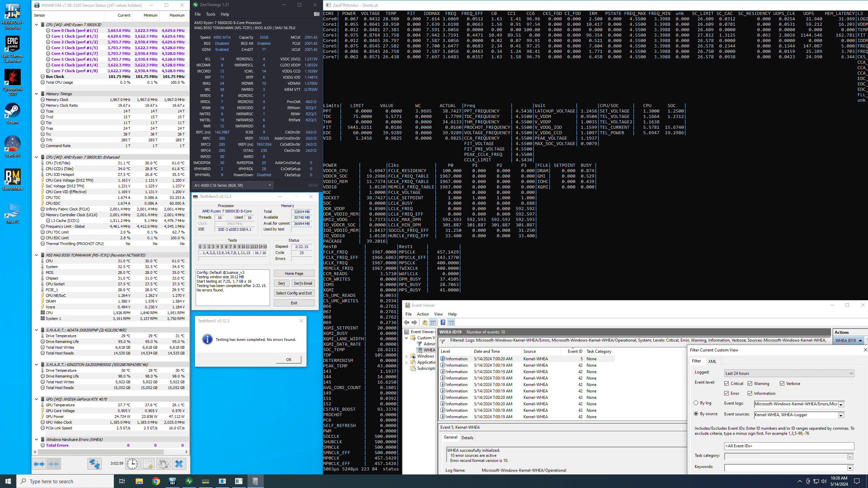Open Chrome from the taskbar
Image resolution: width=868 pixels, height=488 pixels.
(x=156, y=481)
